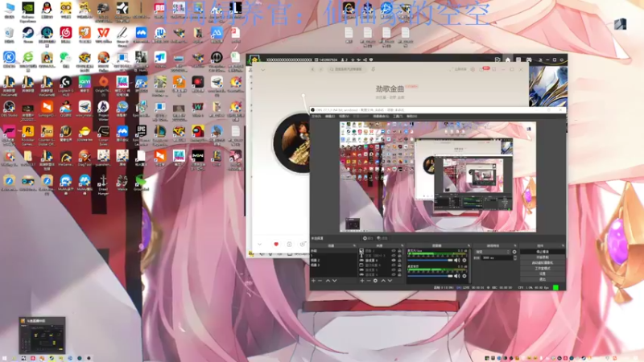The width and height of the screenshot is (644, 362).
Task: Click 开始录制 button in OBS
Action: click(x=542, y=257)
